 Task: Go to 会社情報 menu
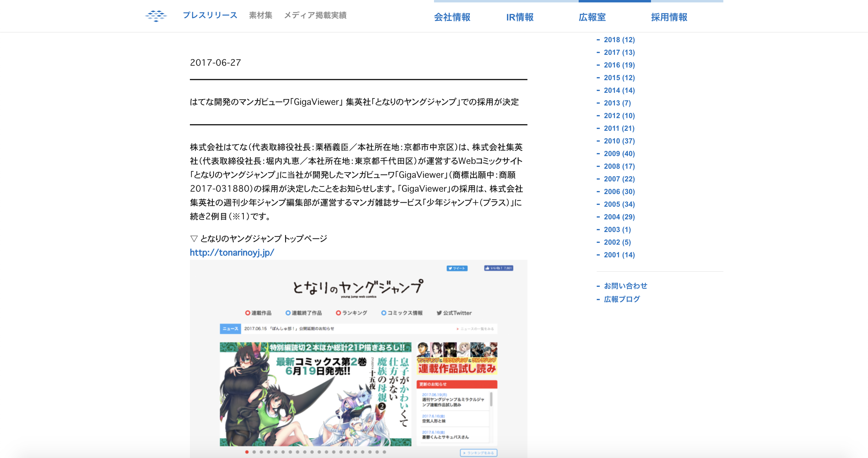(x=452, y=17)
